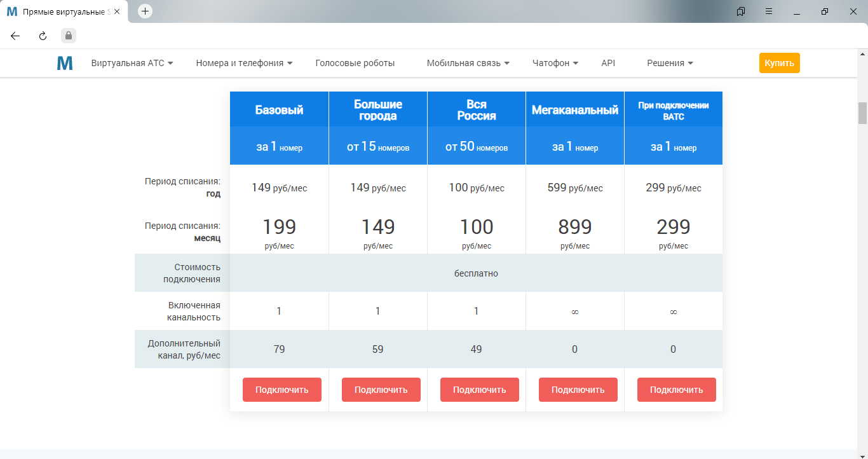
Task: Go back with the browser back arrow
Action: click(x=15, y=36)
